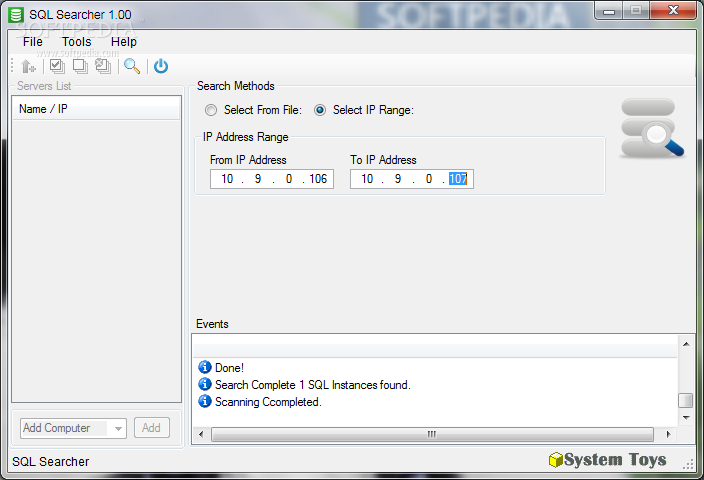Click the SQL Searcher title bar app icon

coord(16,14)
